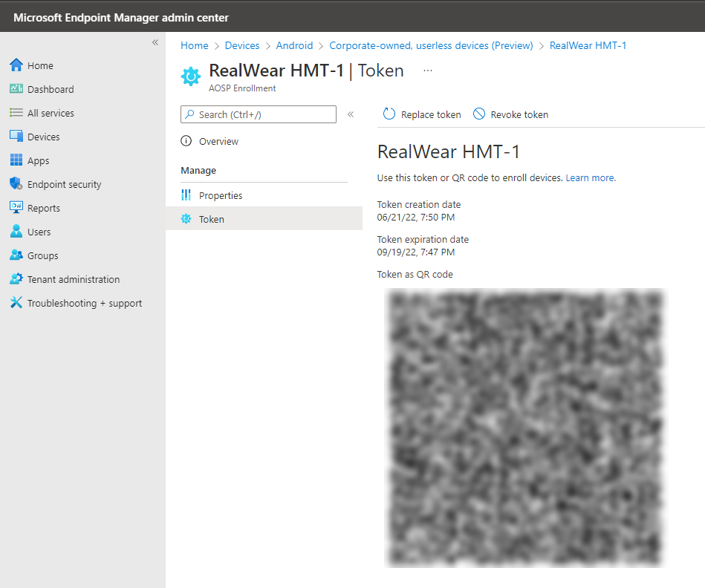Viewport: 705px width, 588px height.
Task: Select the Overview menu item
Action: coord(264,142)
